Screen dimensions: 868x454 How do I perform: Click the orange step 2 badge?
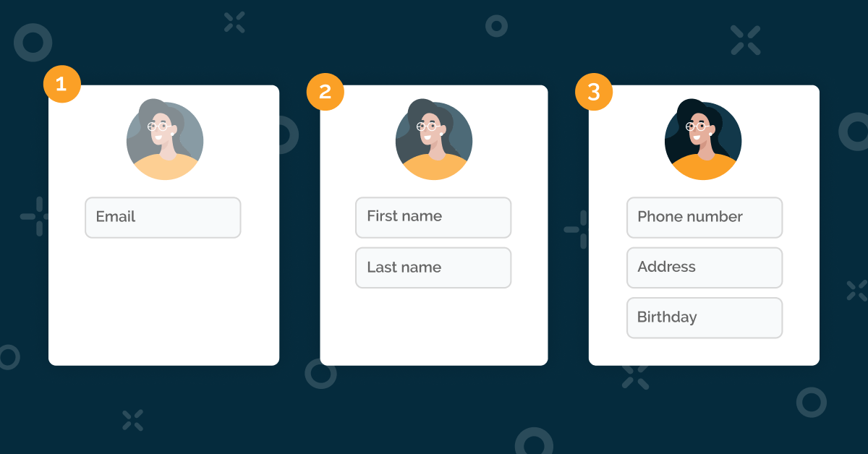pos(325,92)
